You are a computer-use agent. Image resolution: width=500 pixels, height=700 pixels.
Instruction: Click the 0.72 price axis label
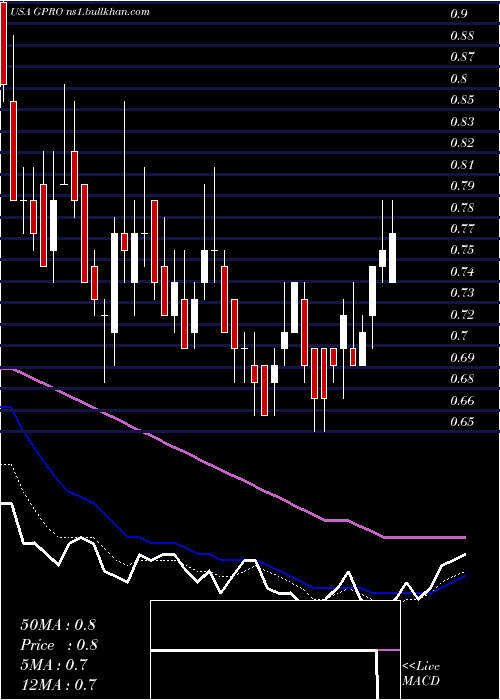click(x=462, y=315)
